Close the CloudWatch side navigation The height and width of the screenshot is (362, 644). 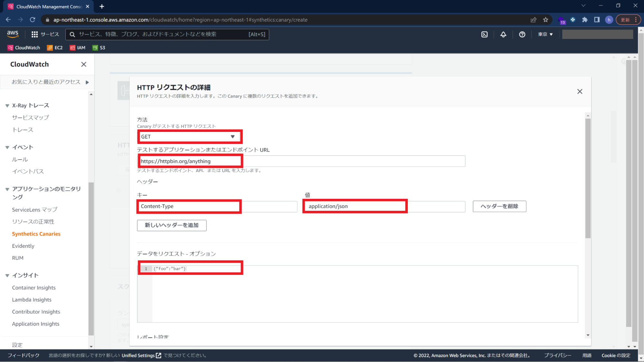[x=84, y=64]
